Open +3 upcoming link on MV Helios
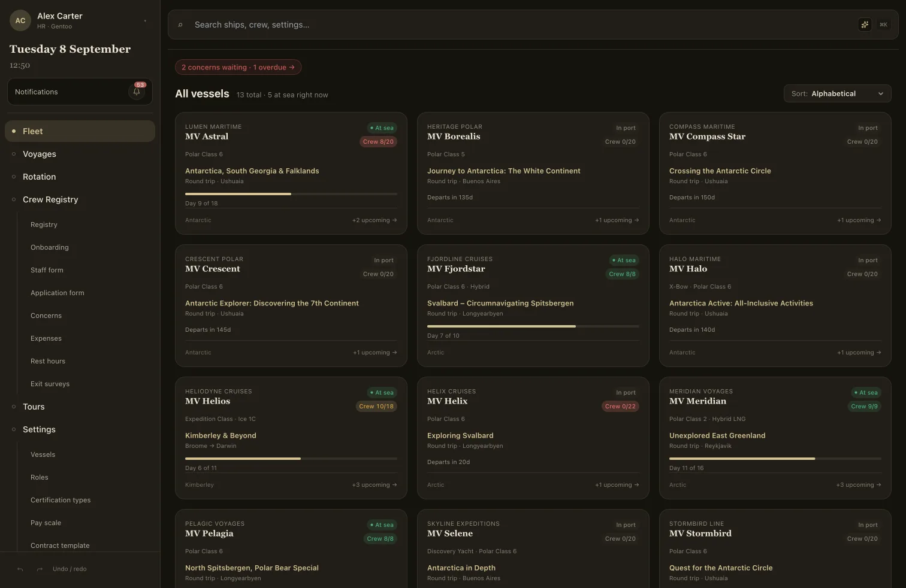This screenshot has height=588, width=906. coord(375,485)
